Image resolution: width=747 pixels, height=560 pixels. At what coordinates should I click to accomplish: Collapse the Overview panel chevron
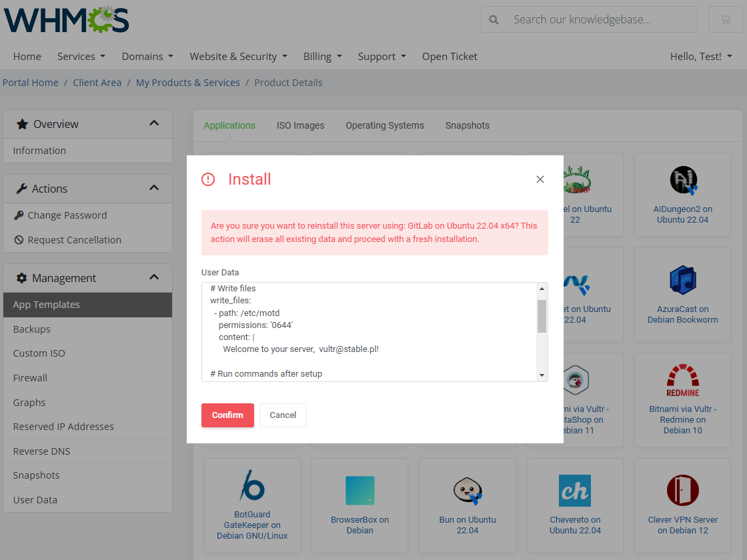click(154, 123)
